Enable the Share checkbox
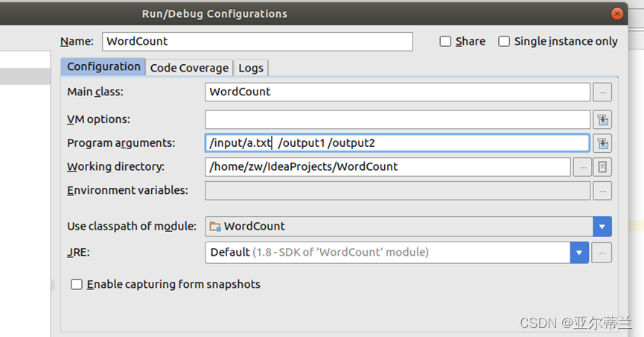This screenshot has width=644, height=337. coord(445,42)
